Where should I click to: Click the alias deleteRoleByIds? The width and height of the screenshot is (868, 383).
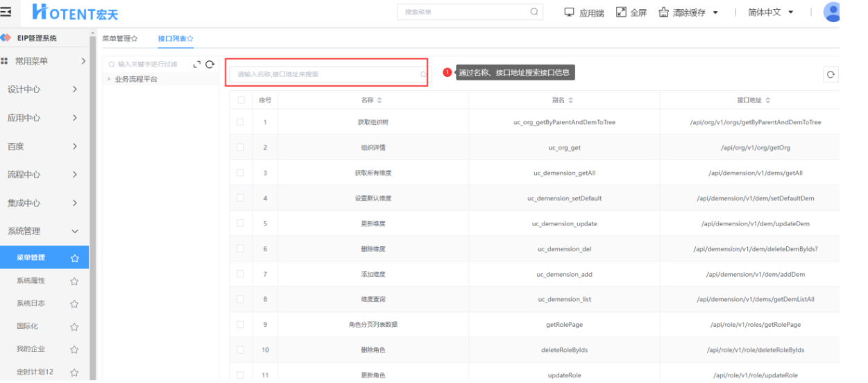pyautogui.click(x=564, y=350)
